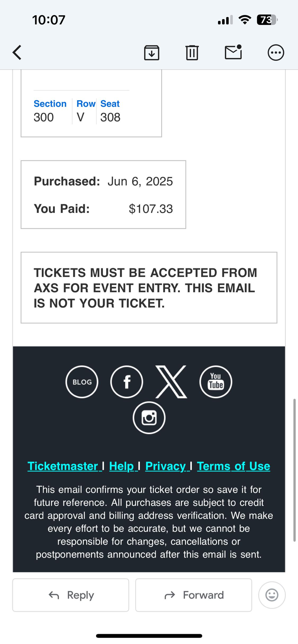298x644 pixels.
Task: Delete the email using the trash icon
Action: (x=192, y=52)
